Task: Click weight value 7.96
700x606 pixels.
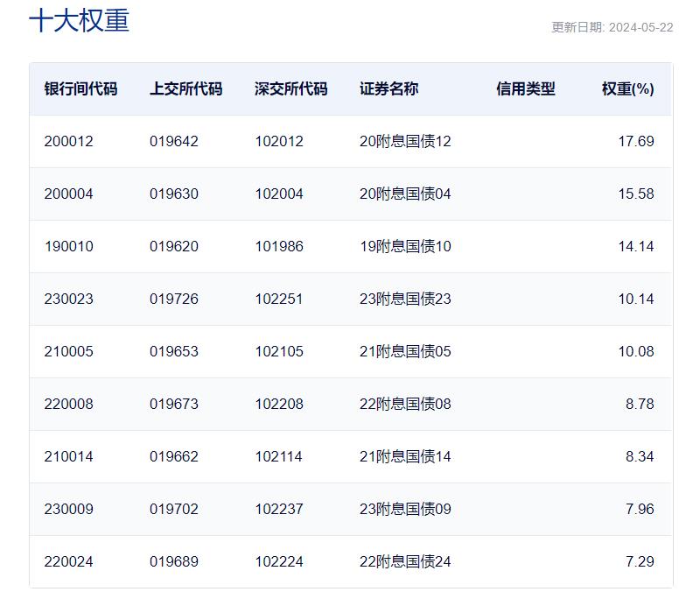Action: 640,509
